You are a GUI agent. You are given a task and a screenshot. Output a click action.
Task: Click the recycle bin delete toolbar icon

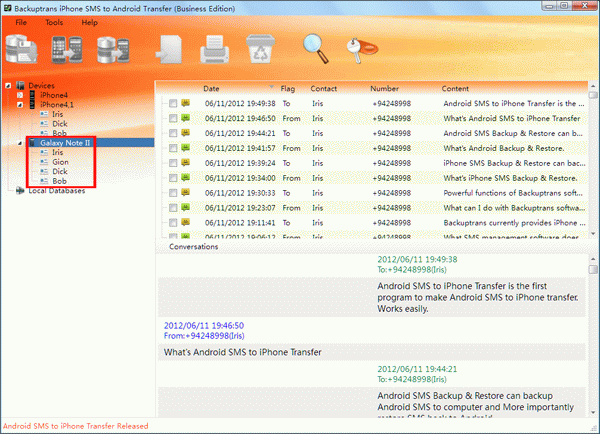click(x=261, y=49)
